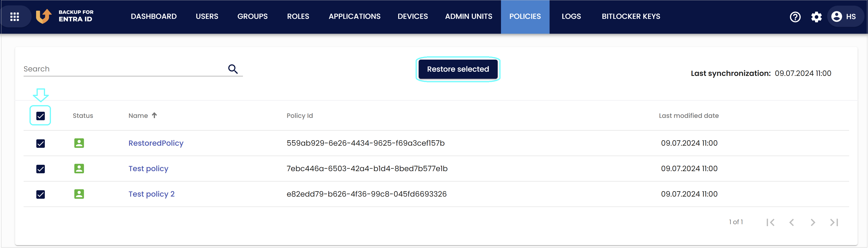Select the Policies tab
The image size is (868, 248).
pyautogui.click(x=525, y=17)
